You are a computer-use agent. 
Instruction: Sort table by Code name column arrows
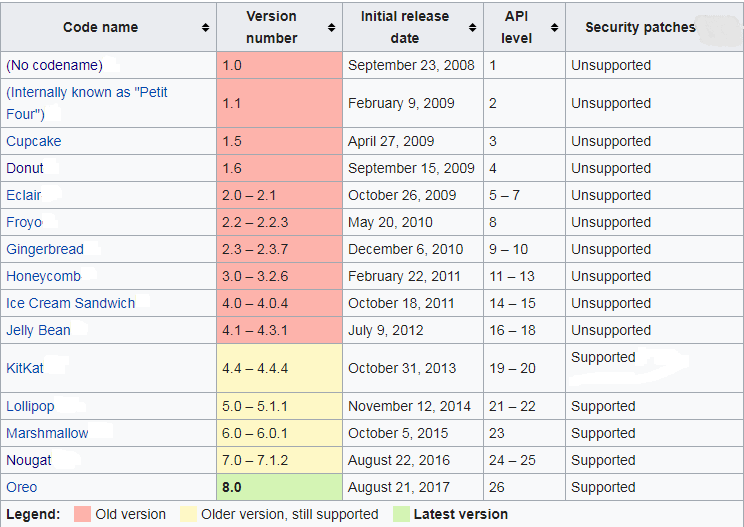coord(205,28)
